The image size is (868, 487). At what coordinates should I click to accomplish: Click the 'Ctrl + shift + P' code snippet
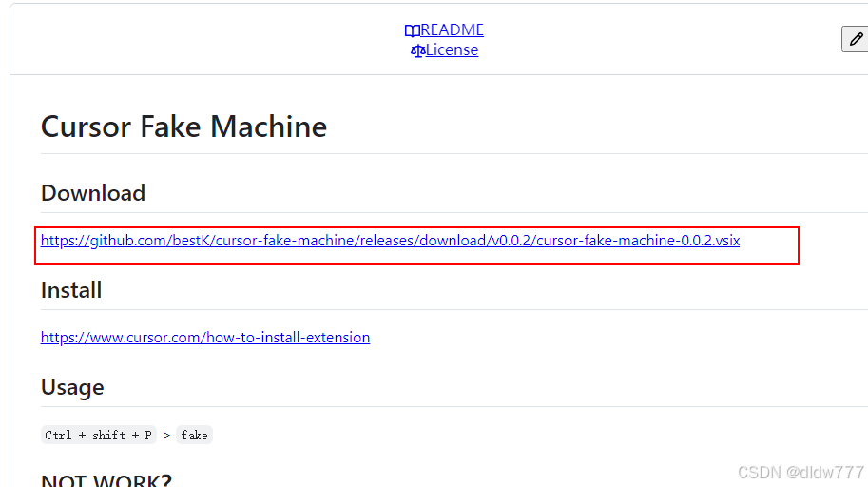(x=99, y=435)
